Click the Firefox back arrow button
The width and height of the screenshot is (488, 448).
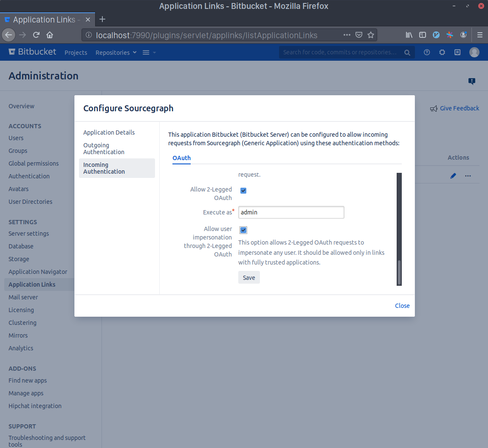(x=9, y=35)
